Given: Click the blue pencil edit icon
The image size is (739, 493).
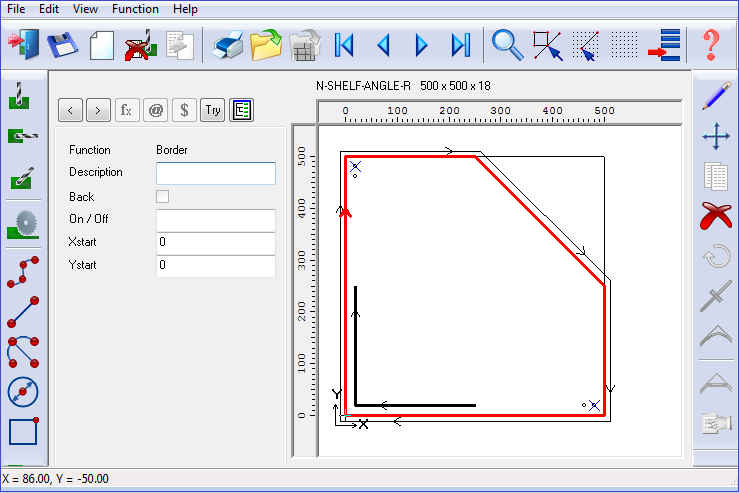Looking at the screenshot, I should point(716,96).
